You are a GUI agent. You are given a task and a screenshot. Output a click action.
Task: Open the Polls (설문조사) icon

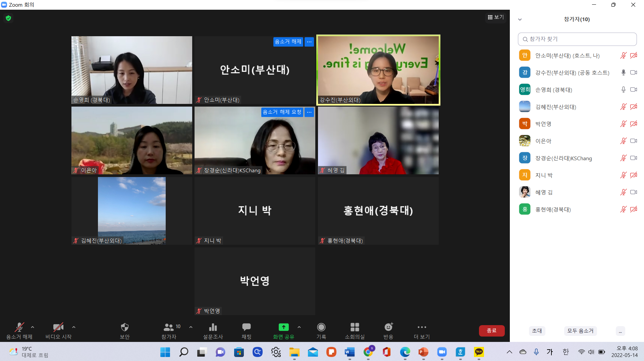(213, 327)
